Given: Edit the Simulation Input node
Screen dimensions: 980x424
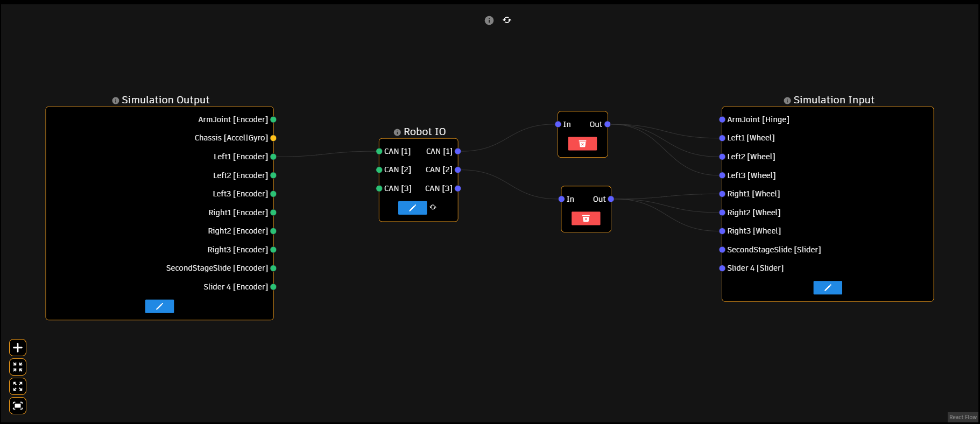Looking at the screenshot, I should coord(827,288).
